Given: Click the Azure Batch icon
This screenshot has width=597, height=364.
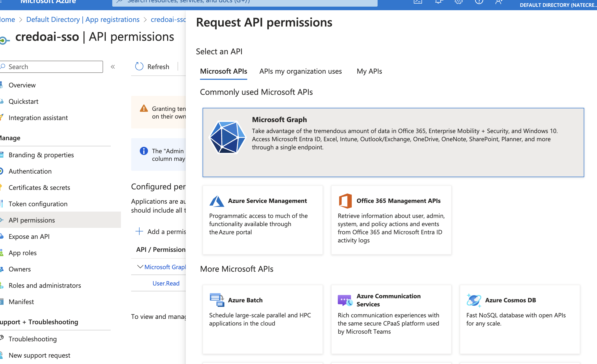Looking at the screenshot, I should (217, 300).
